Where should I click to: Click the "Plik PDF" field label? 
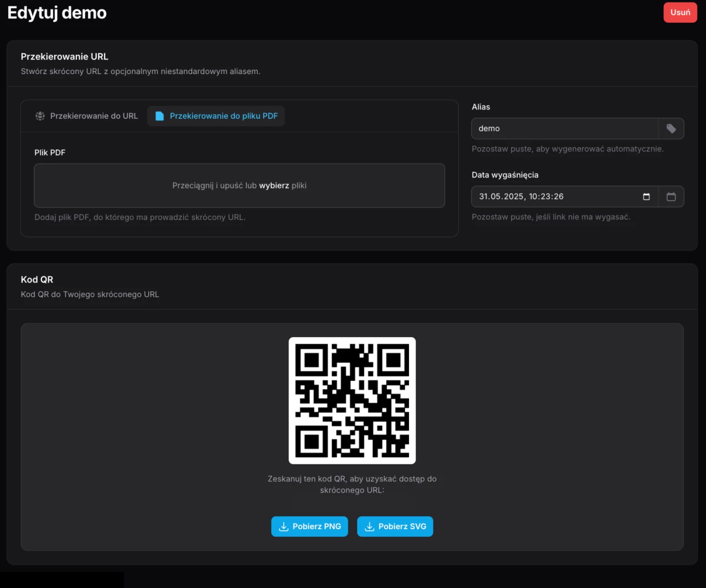(50, 152)
